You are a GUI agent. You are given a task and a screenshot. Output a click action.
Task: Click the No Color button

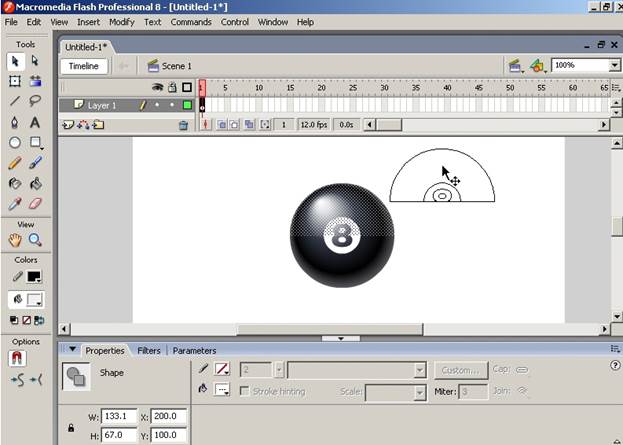26,320
